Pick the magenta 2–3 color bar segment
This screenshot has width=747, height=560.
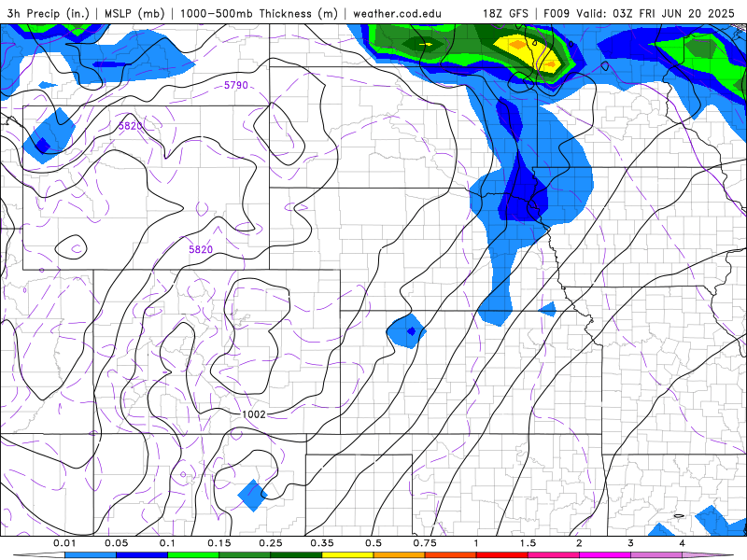605,555
